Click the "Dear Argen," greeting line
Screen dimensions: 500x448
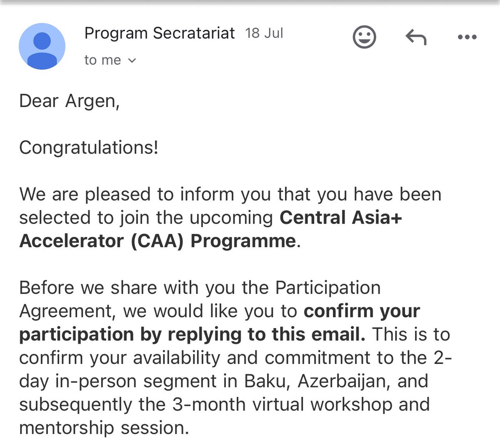tap(69, 102)
